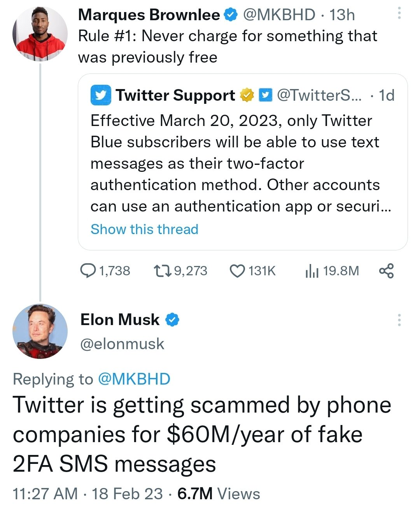Click the @elonmusk handle
Viewport: 420px width, 509px height.
[122, 344]
